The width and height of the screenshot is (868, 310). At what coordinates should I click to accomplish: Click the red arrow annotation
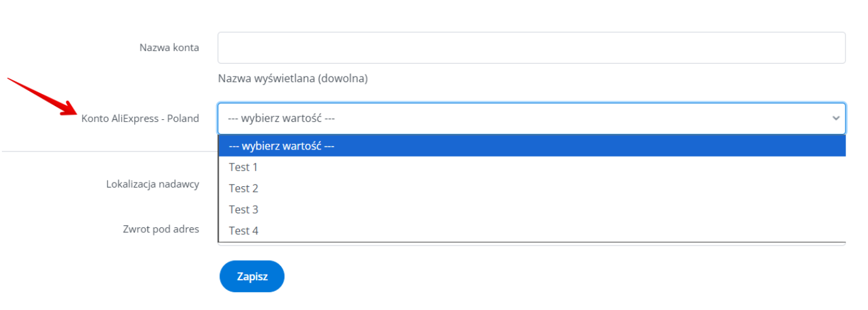(39, 96)
